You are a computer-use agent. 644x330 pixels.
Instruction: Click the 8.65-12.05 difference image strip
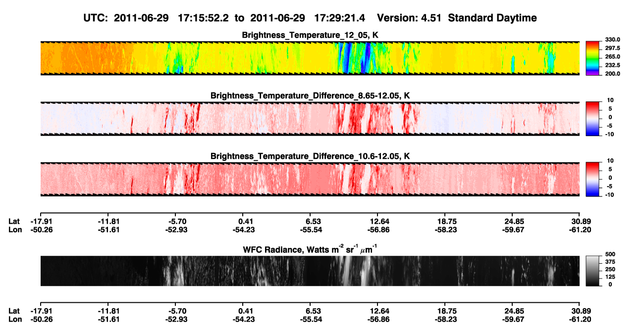point(310,119)
